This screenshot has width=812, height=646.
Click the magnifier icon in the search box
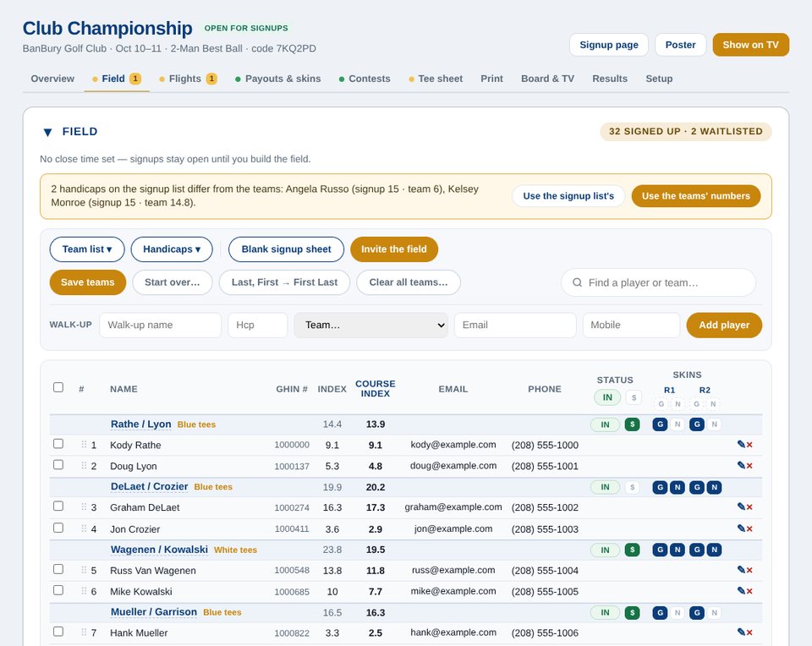pos(577,282)
